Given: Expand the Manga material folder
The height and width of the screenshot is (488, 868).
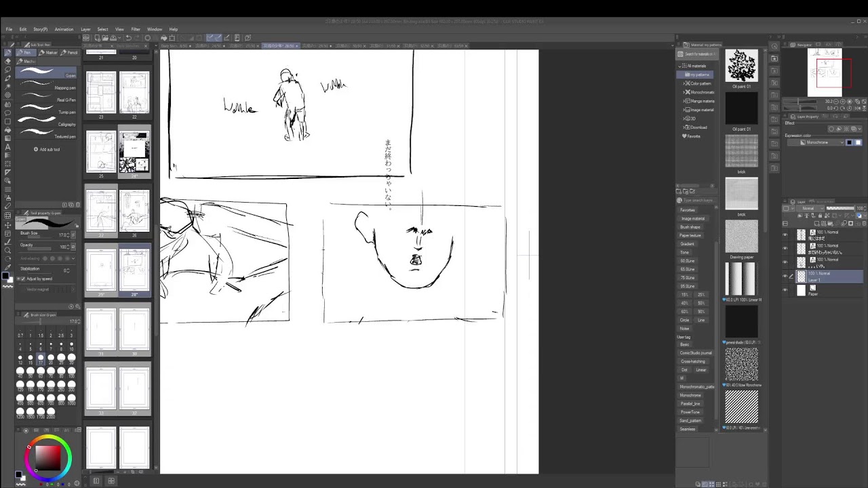Looking at the screenshot, I should coord(684,101).
